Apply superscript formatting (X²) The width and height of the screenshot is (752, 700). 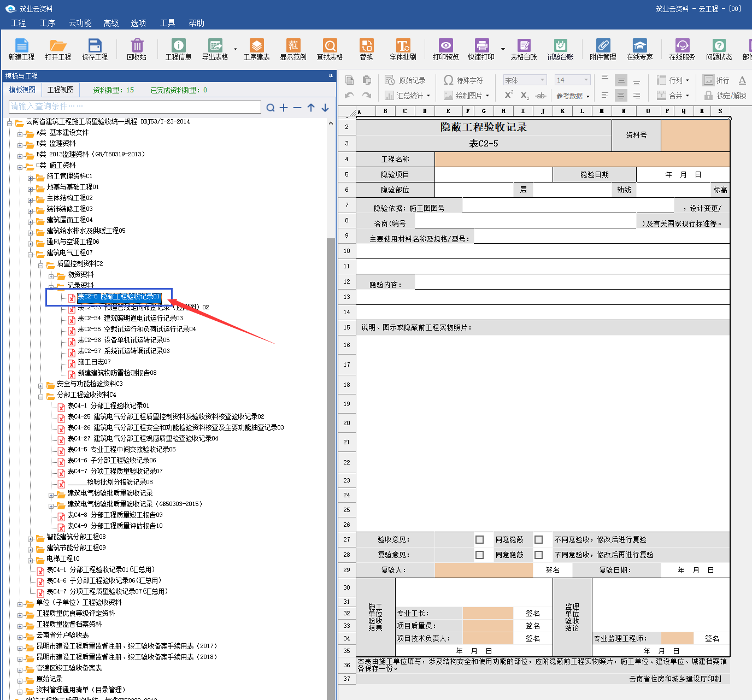(509, 95)
